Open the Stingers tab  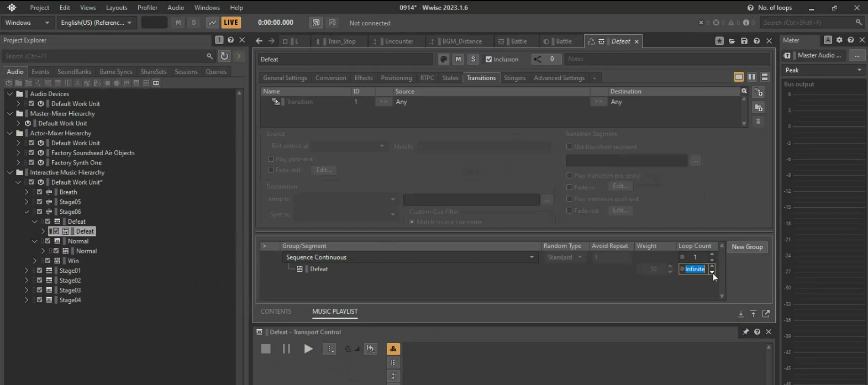click(x=514, y=78)
